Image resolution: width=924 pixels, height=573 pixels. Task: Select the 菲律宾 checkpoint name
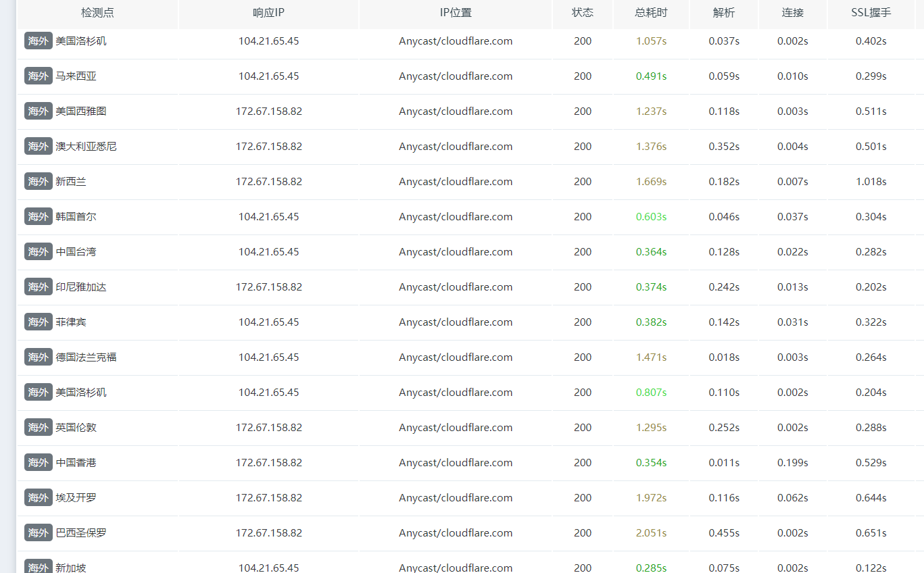[71, 322]
